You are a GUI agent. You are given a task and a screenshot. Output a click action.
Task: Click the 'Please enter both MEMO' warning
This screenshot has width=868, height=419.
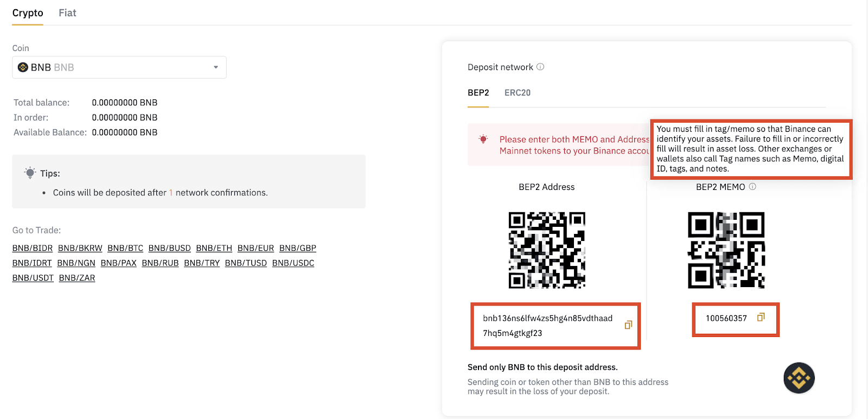[x=575, y=145]
